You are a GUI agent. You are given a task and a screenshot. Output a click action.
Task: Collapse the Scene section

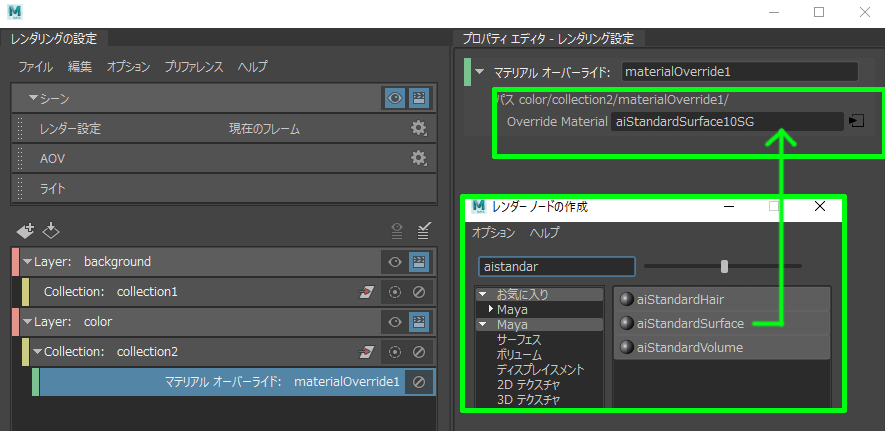33,99
